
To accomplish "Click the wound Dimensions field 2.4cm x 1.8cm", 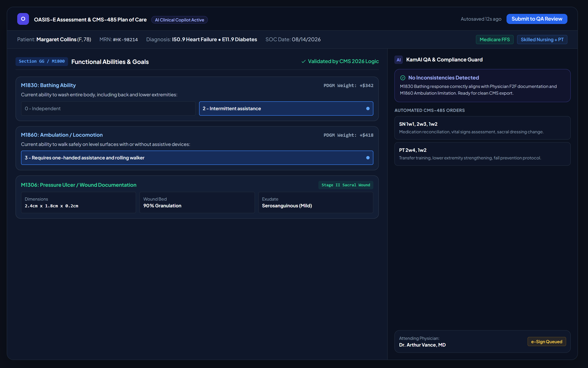I will click(x=79, y=203).
